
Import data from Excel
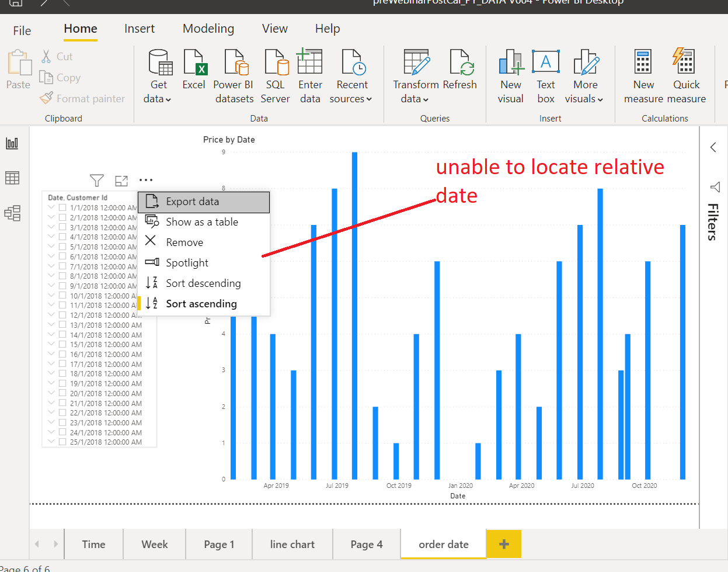[194, 70]
